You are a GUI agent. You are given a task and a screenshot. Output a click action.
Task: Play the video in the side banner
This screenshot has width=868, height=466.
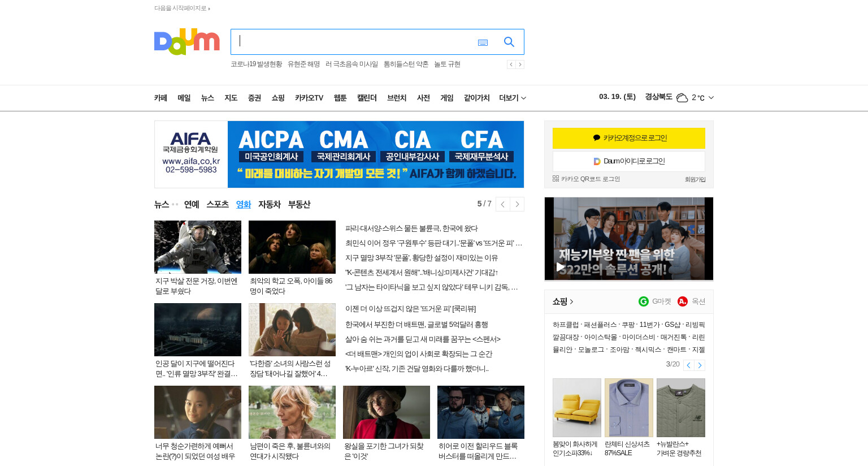tap(561, 267)
